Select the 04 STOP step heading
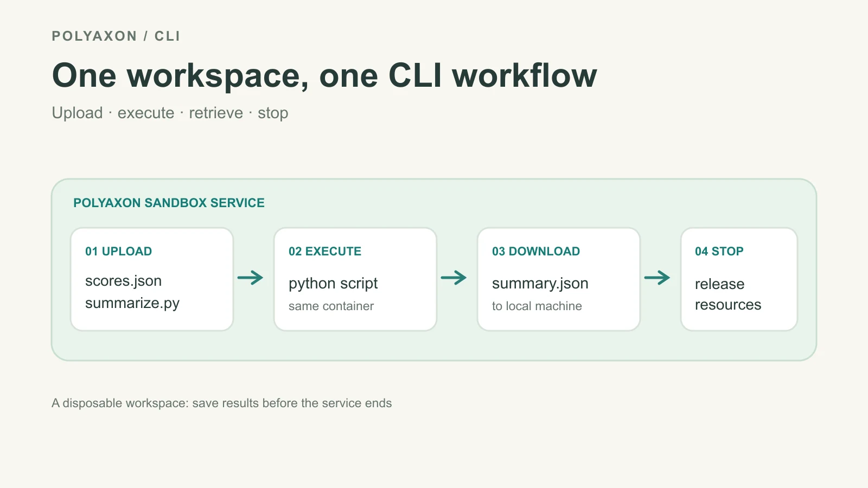868x488 pixels. point(719,252)
